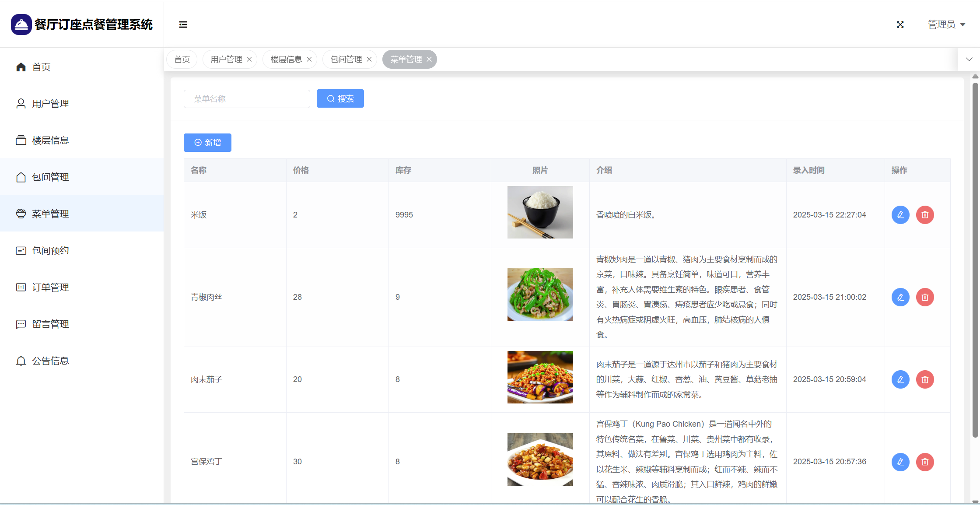This screenshot has width=980, height=505.
Task: Edit the 米饭 dish entry
Action: click(x=900, y=215)
